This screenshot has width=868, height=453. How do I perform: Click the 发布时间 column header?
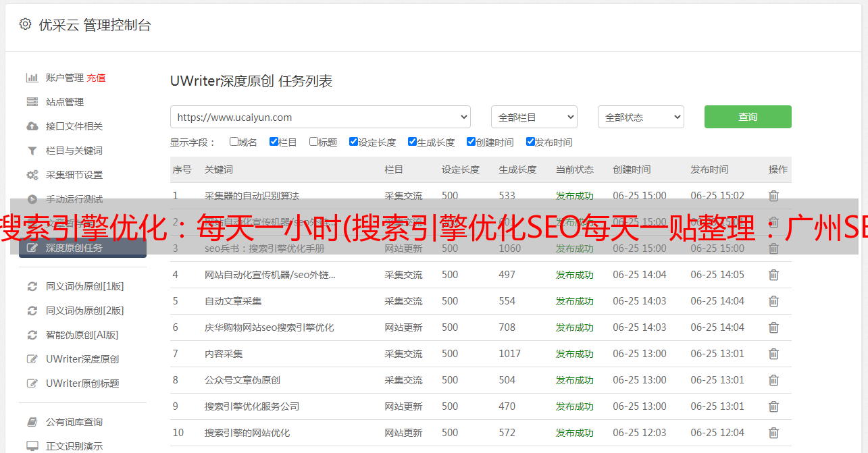click(709, 169)
